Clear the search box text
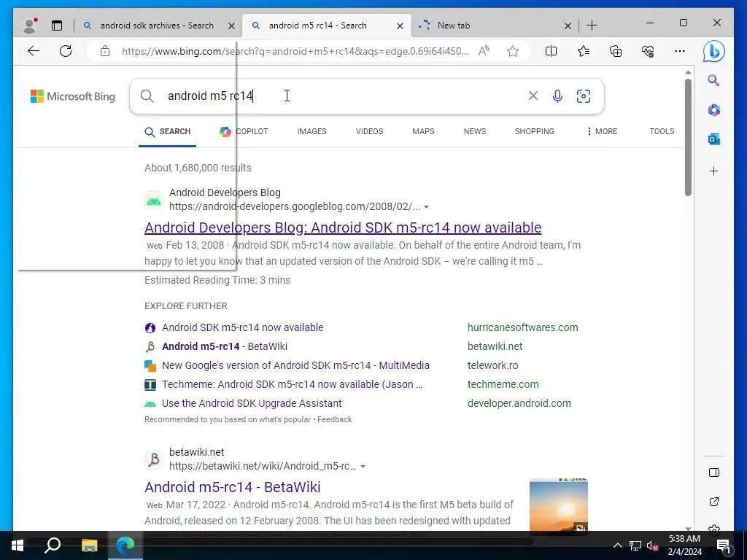 (533, 96)
